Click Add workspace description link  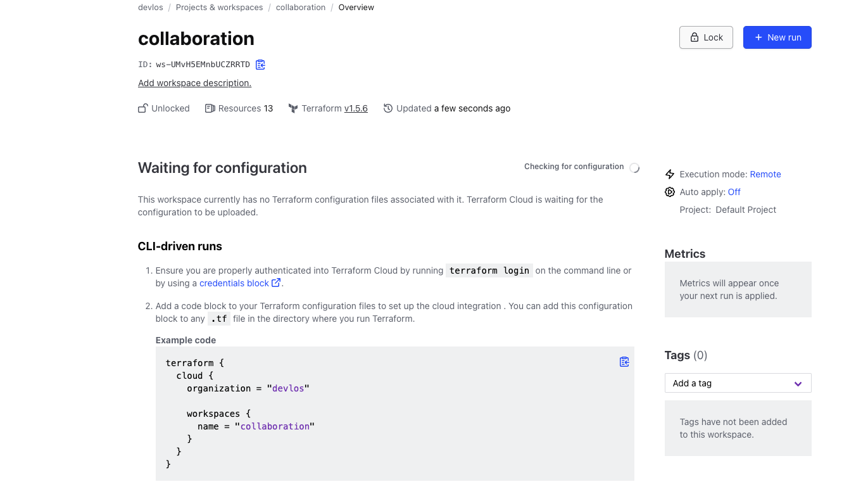point(194,83)
